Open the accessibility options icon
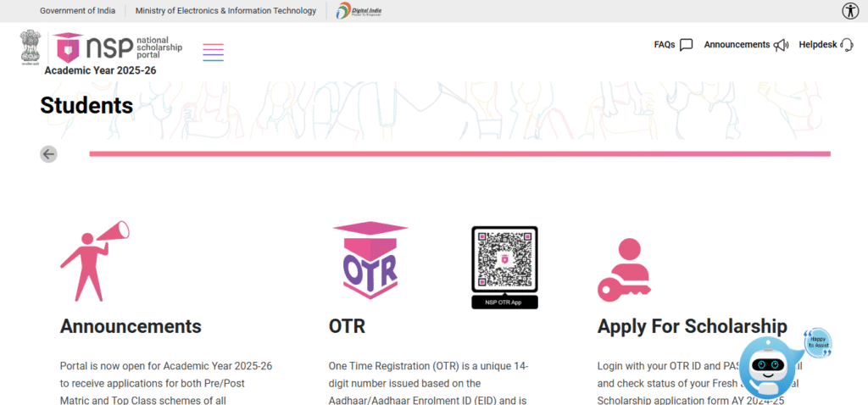 [x=850, y=11]
